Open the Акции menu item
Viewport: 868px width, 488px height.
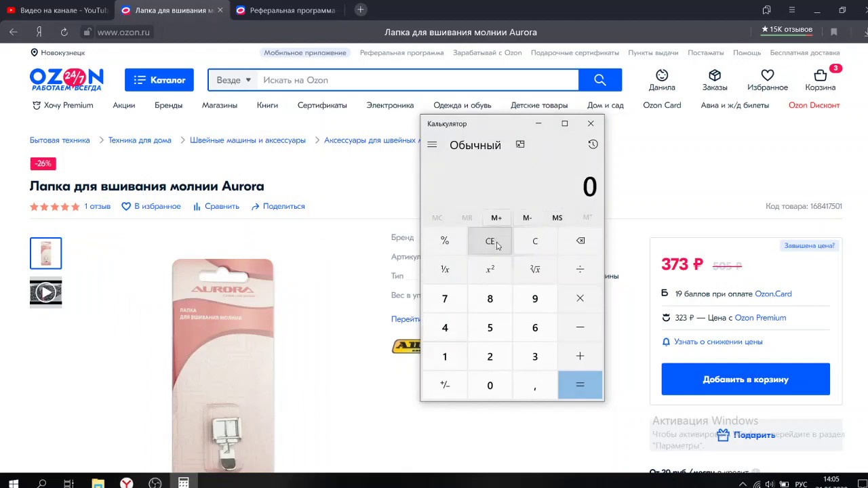(x=124, y=105)
